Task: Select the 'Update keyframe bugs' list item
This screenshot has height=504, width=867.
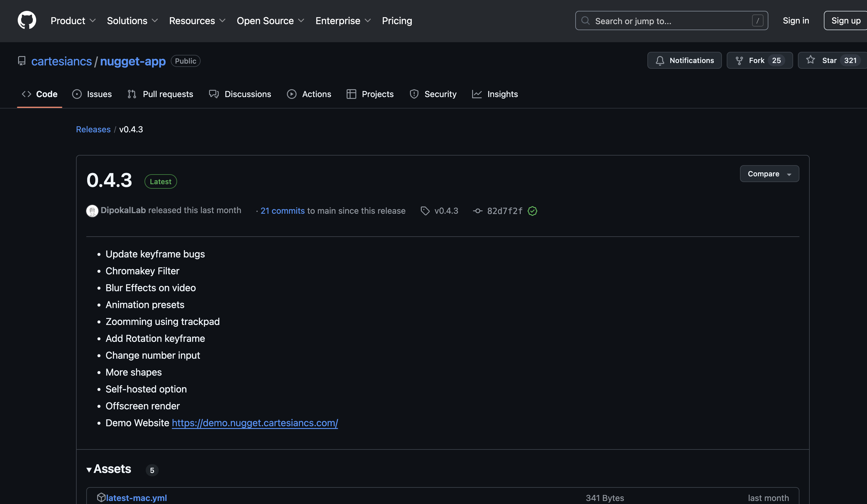Action: [x=155, y=254]
